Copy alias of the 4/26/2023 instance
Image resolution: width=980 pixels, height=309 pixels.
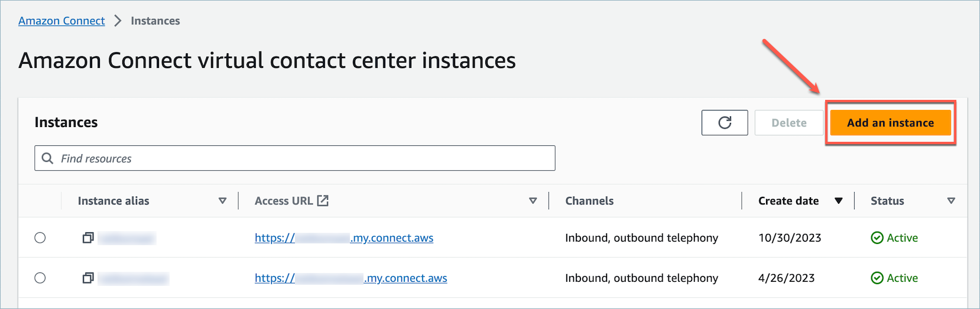tap(88, 278)
